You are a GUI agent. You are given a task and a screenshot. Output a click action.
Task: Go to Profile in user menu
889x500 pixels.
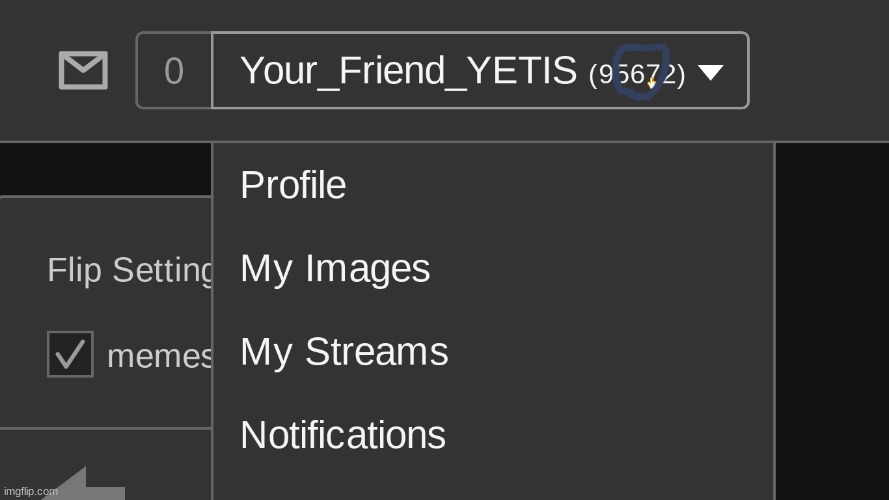[293, 185]
